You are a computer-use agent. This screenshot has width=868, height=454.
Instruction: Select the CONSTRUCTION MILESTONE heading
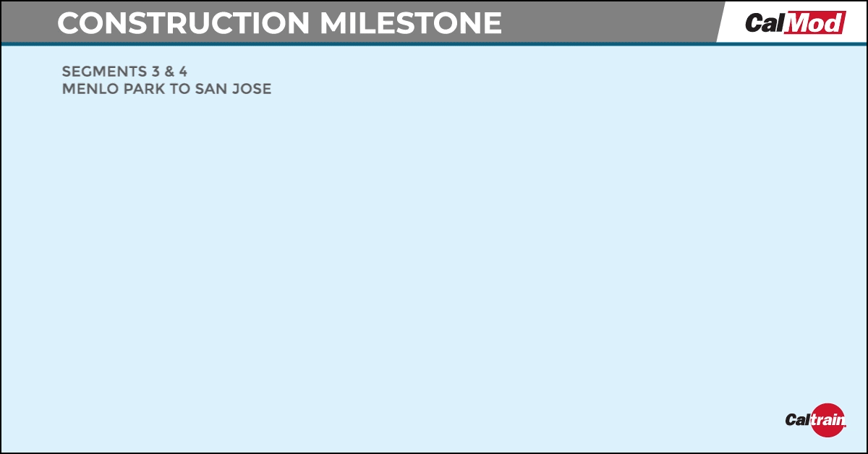[x=279, y=23]
